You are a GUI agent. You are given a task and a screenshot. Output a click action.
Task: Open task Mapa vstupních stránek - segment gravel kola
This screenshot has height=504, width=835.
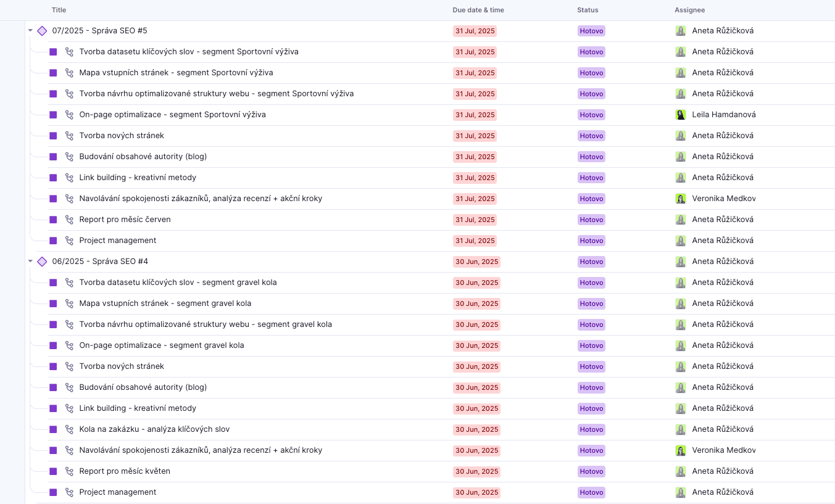click(x=165, y=304)
